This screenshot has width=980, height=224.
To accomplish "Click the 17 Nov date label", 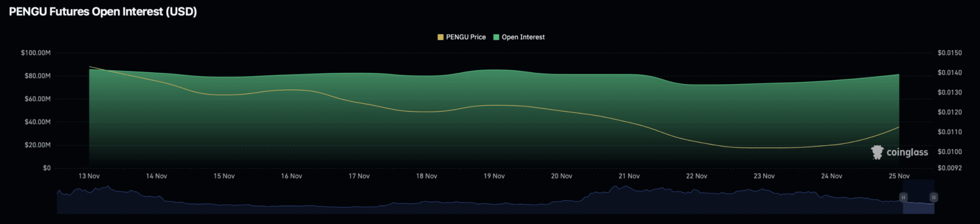I will 359,176.
